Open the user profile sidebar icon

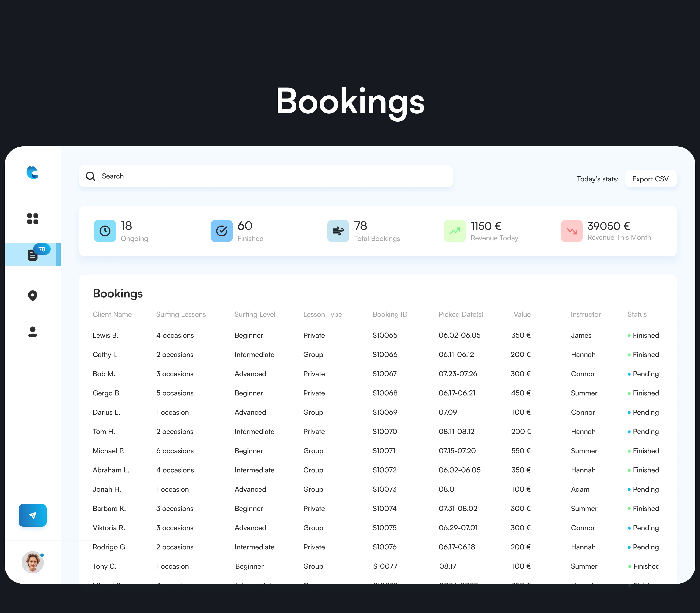[32, 332]
